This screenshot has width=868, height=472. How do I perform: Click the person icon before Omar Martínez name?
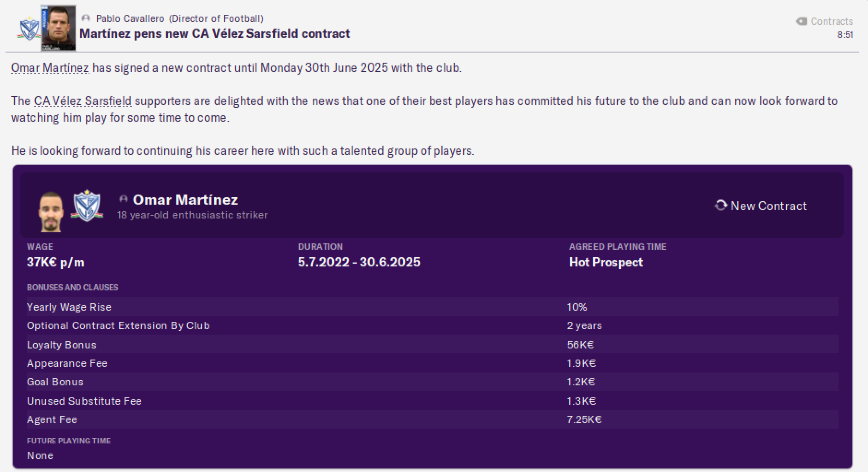pos(123,199)
